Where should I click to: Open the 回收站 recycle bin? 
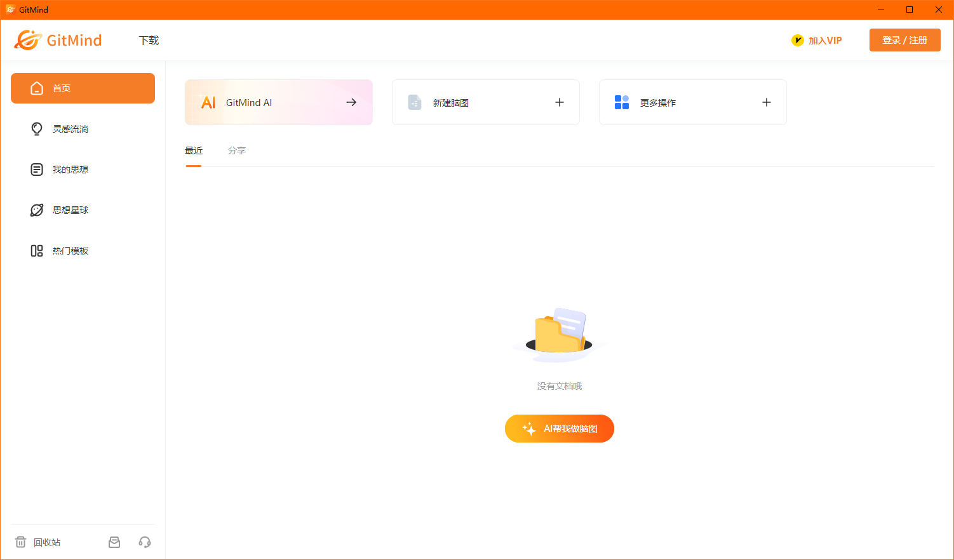(x=38, y=542)
